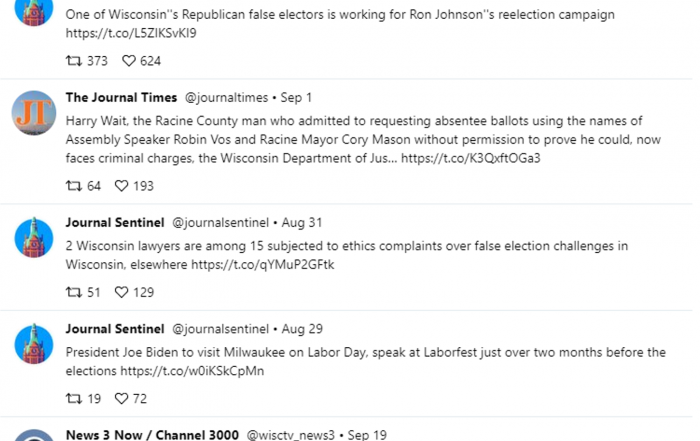This screenshot has height=441, width=700.
Task: Visit the https://t.co/w0iKSkCpMn link
Action: click(192, 370)
